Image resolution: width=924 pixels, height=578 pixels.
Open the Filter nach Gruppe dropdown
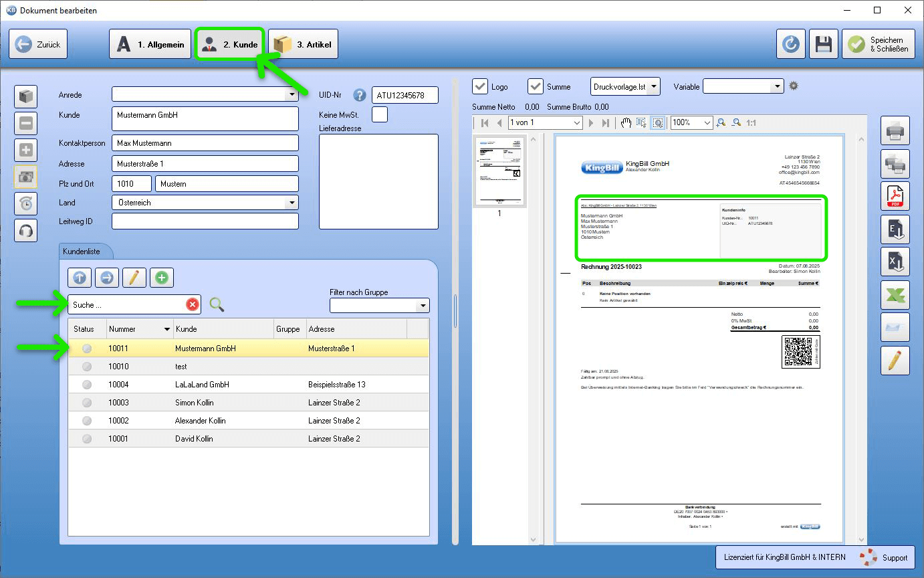423,306
